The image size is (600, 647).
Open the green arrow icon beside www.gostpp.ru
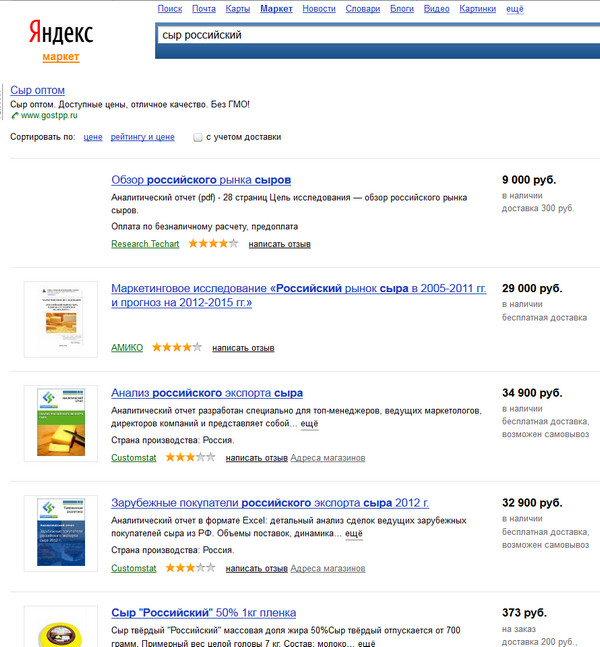14,116
